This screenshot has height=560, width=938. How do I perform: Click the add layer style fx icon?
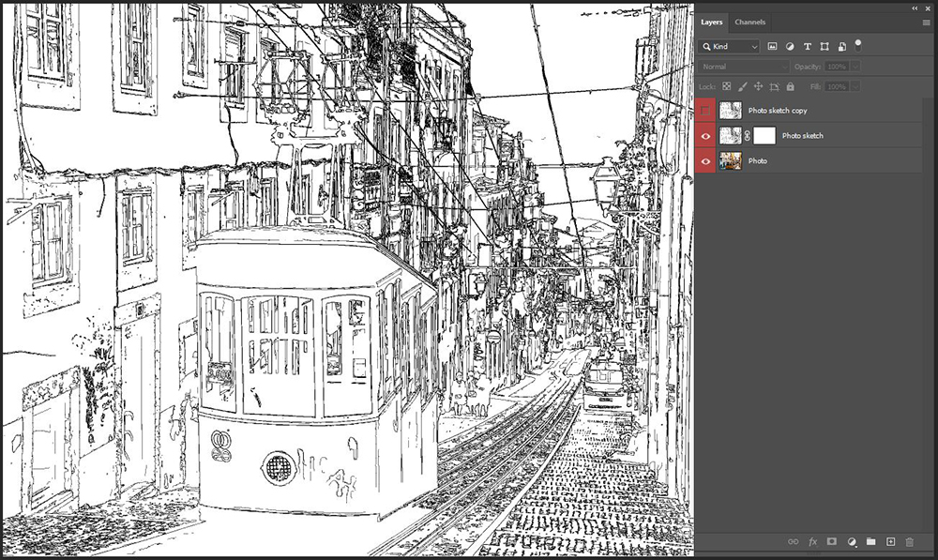click(x=812, y=541)
